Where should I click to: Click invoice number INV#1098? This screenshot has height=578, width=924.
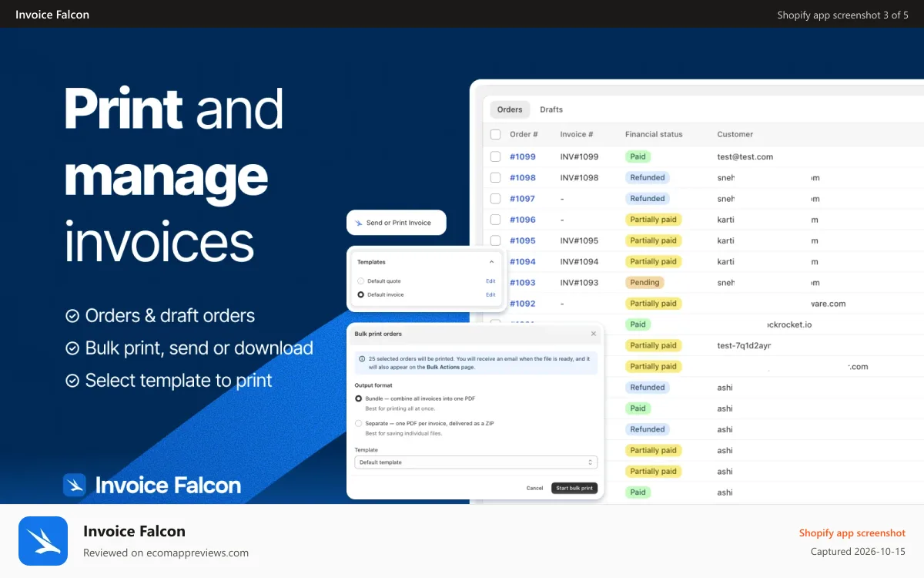click(579, 177)
